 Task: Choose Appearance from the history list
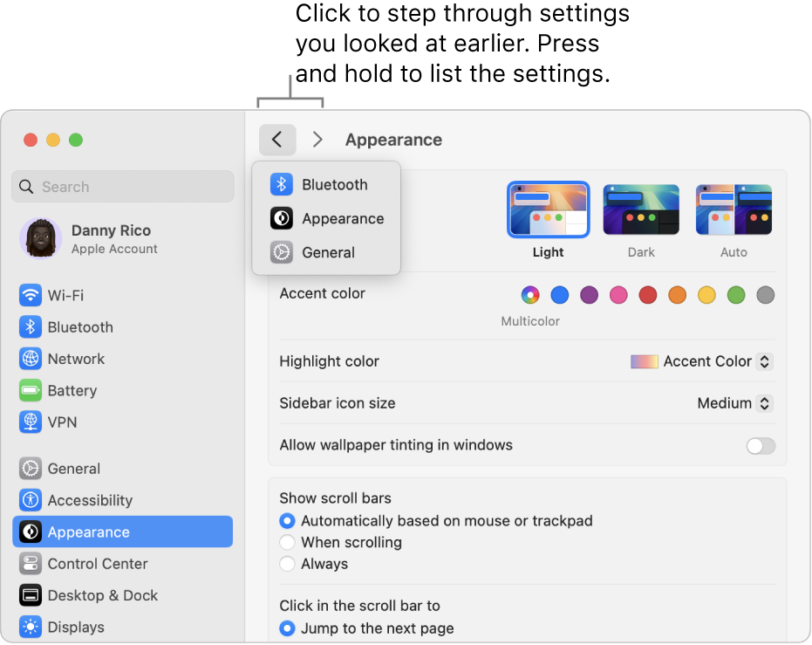326,218
